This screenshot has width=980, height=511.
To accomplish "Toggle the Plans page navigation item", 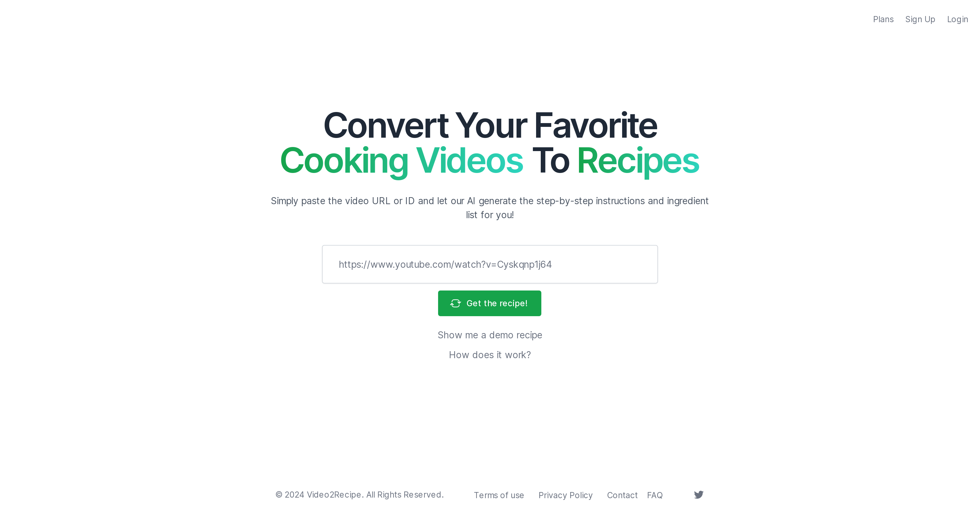I will coord(883,19).
